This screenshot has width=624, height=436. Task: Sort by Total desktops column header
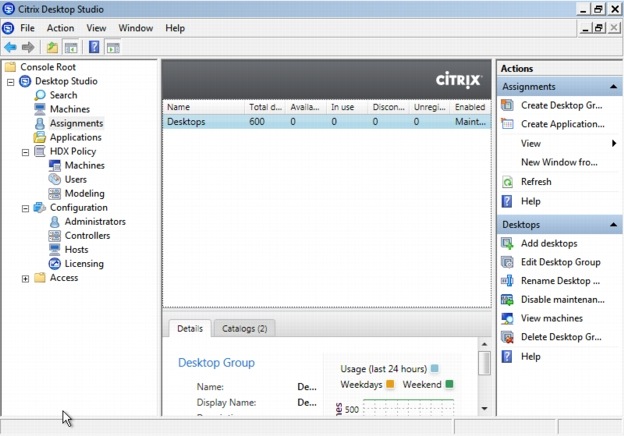265,107
